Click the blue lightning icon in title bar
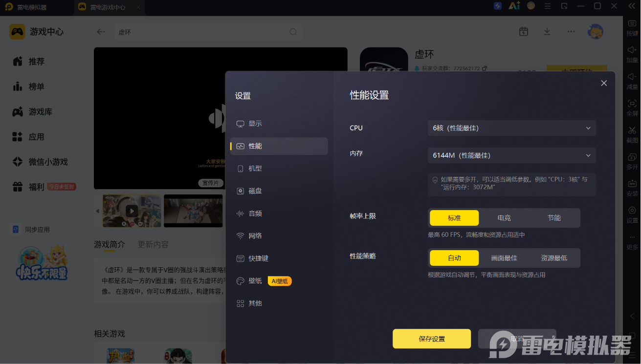The image size is (641, 364). [x=498, y=6]
